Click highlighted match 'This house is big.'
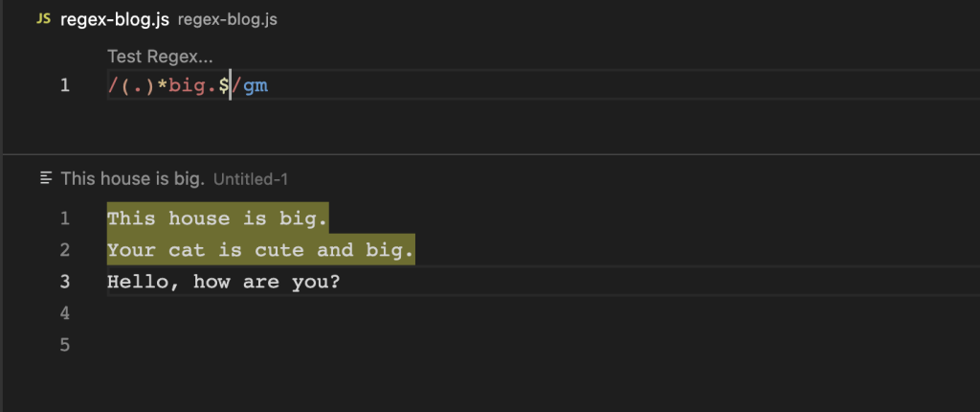This screenshot has width=980, height=412. [x=217, y=218]
